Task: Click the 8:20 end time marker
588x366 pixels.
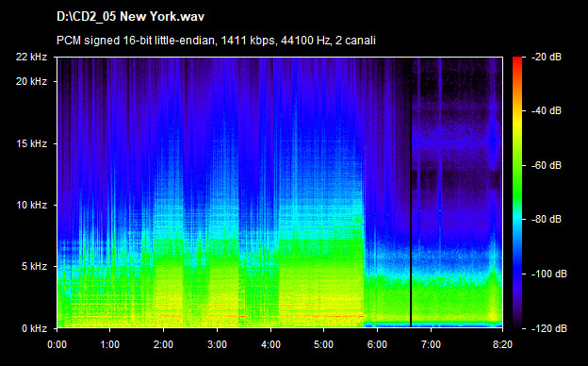Action: (502, 344)
